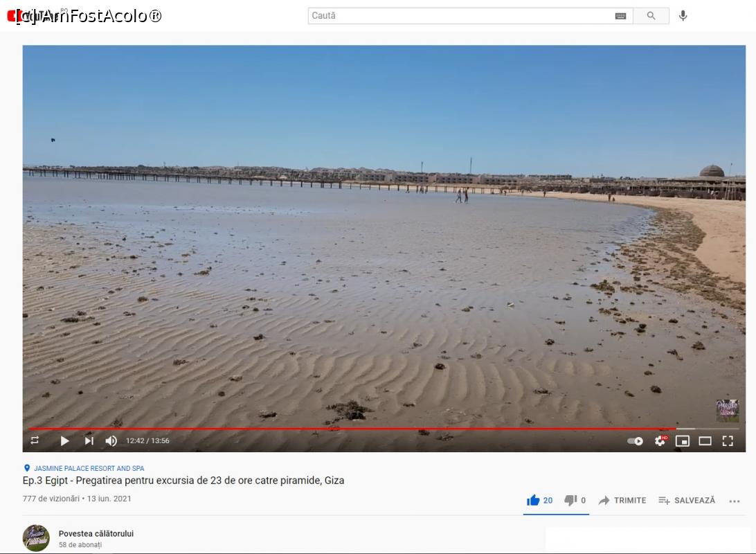Screen dimensions: 756x554
Task: Like the video with thumbs up
Action: [539, 500]
